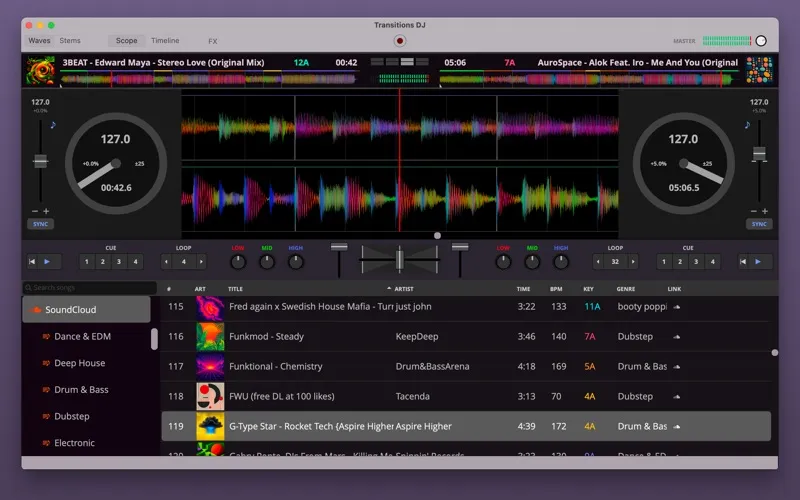Click the search magnifier icon
The height and width of the screenshot is (500, 800).
click(29, 288)
